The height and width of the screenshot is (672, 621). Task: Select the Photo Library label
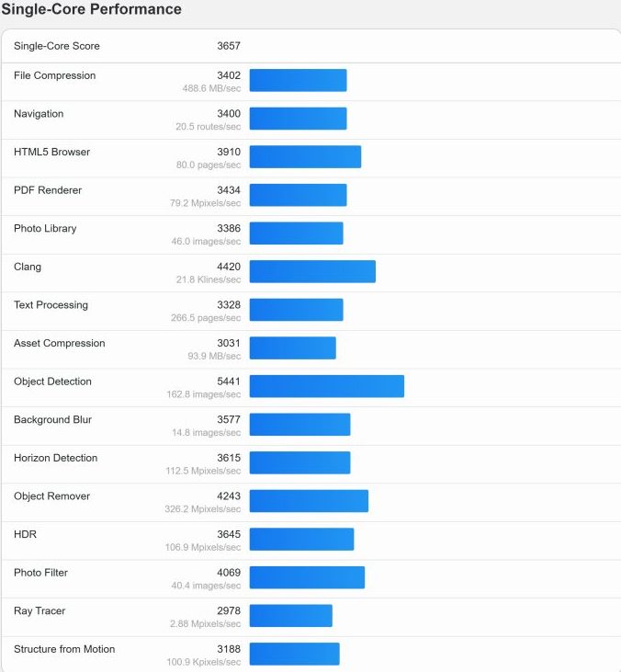point(45,228)
